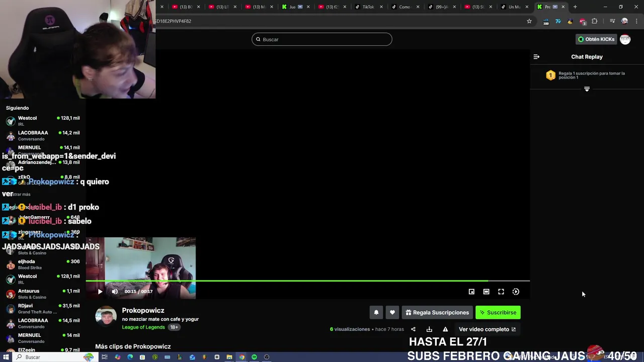Image resolution: width=644 pixels, height=362 pixels.
Task: Bookmark this page with the star icon
Action: point(529,21)
